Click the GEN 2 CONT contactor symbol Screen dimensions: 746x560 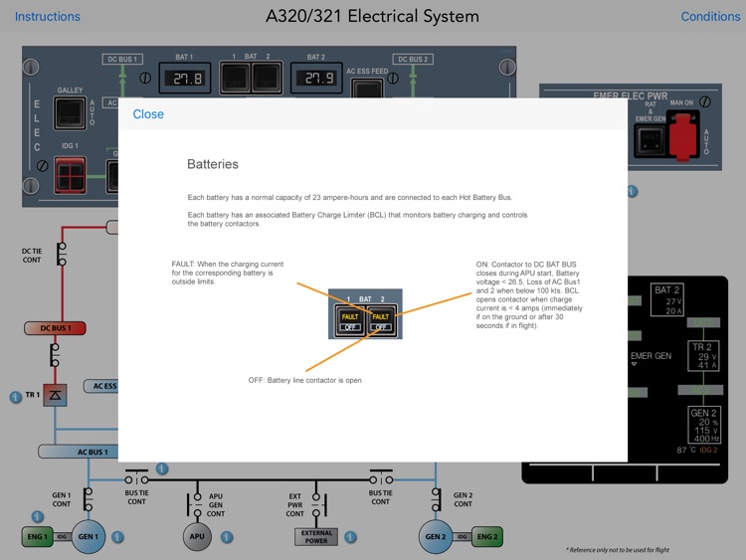tap(436, 499)
